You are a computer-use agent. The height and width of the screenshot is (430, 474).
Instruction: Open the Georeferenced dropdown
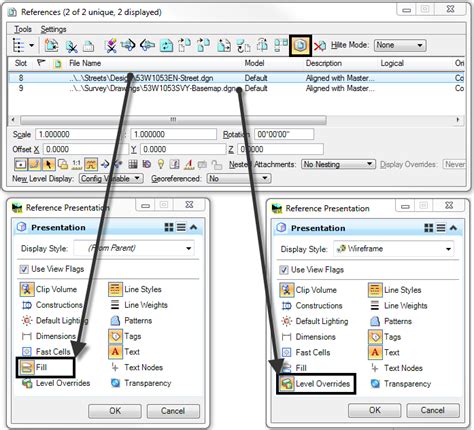(239, 179)
